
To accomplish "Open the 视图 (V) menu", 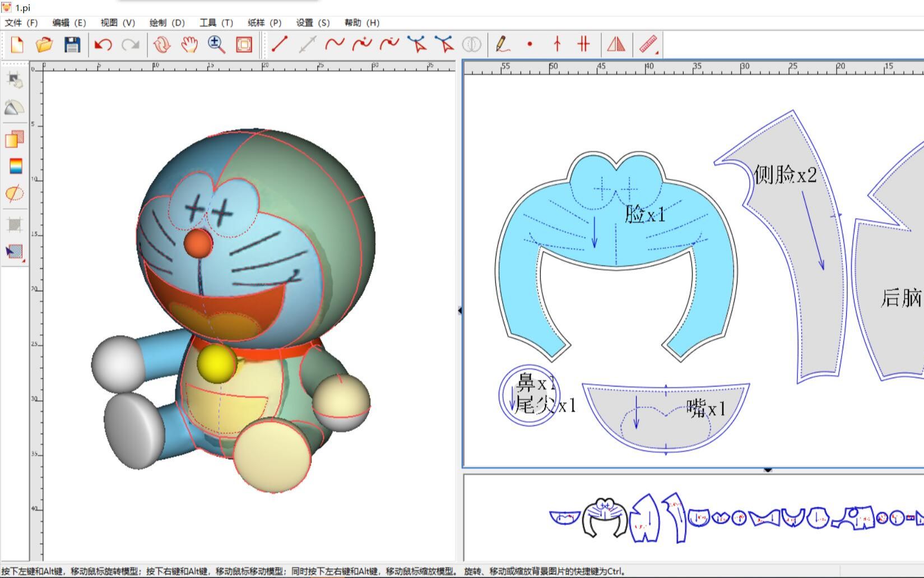I will pyautogui.click(x=118, y=22).
